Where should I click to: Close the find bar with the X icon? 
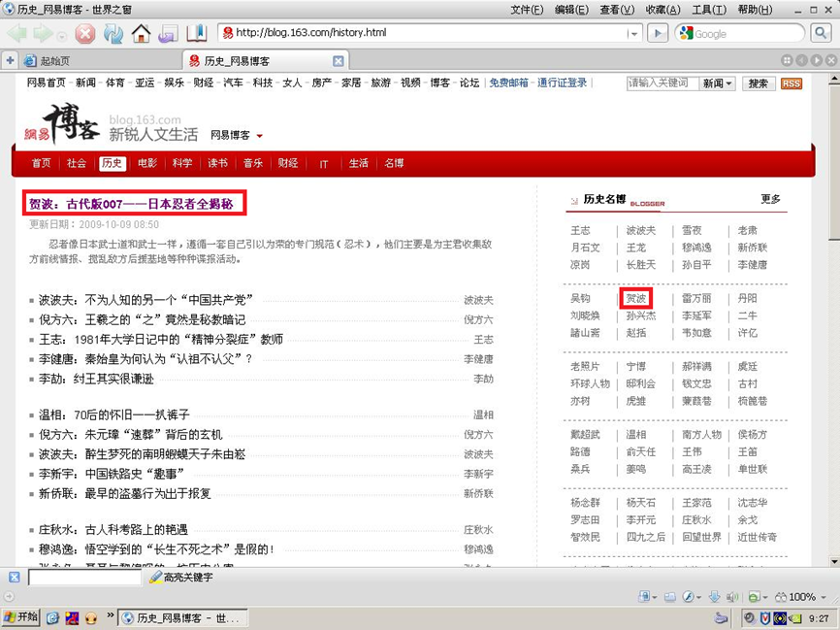[x=14, y=578]
